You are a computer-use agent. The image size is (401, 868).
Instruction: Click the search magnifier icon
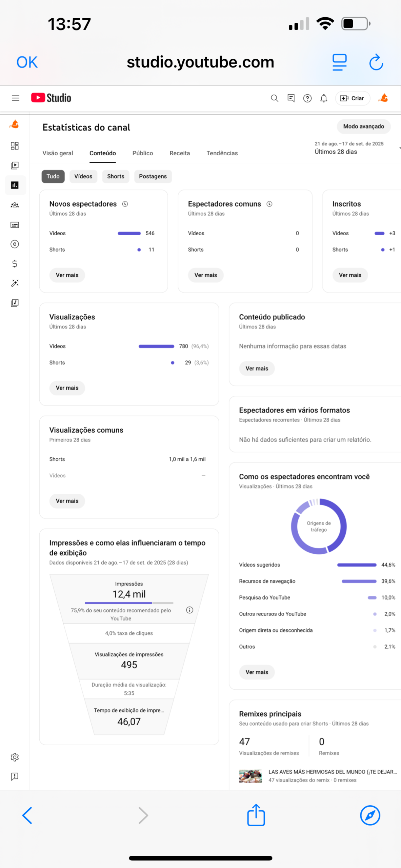point(274,98)
